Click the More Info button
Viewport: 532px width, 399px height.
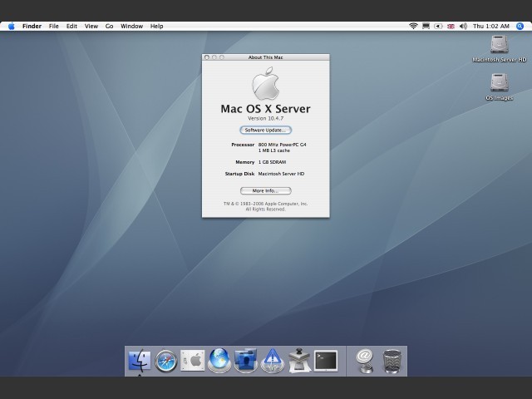266,190
